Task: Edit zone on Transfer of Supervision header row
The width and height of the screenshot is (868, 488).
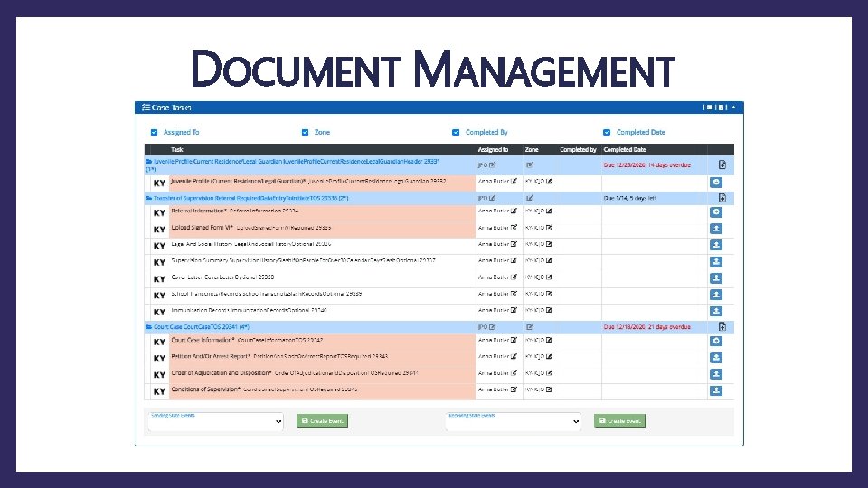Action: pyautogui.click(x=530, y=198)
